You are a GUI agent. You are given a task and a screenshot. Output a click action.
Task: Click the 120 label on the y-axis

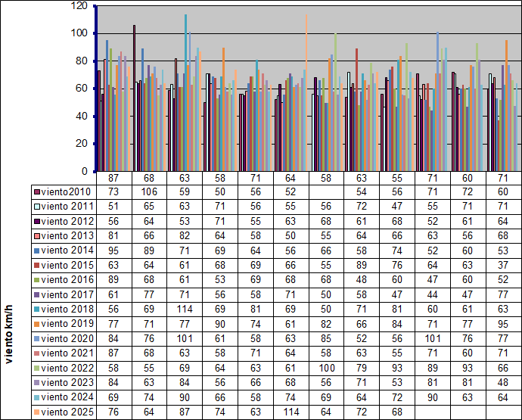(78, 6)
